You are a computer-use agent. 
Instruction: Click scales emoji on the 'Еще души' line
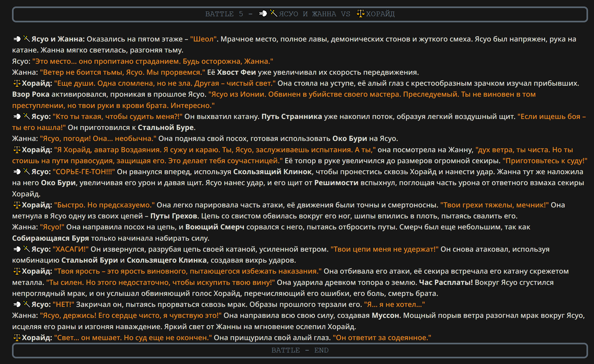click(x=17, y=83)
